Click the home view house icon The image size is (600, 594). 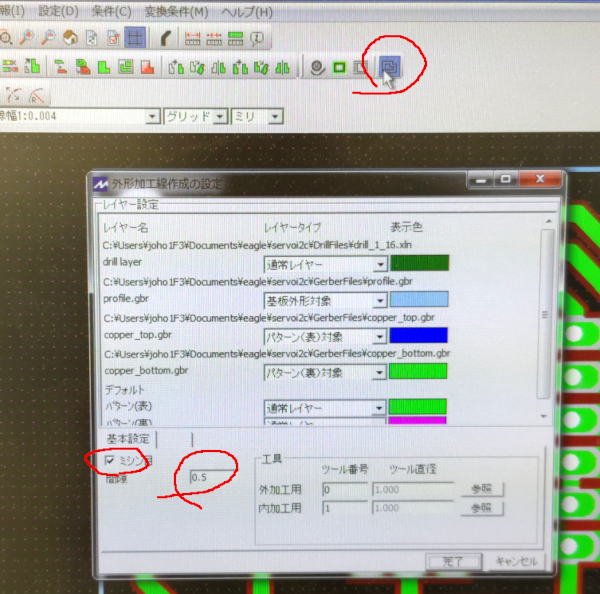[x=70, y=38]
